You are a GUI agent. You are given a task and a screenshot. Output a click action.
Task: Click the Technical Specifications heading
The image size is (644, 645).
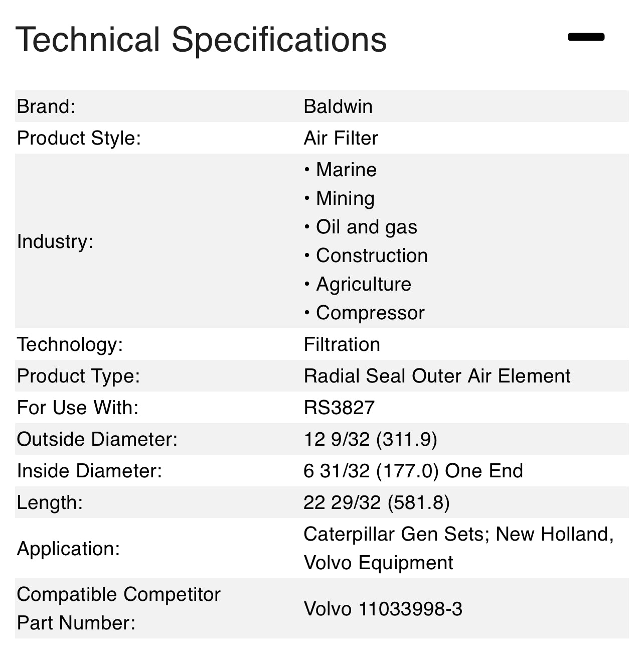[x=201, y=39]
